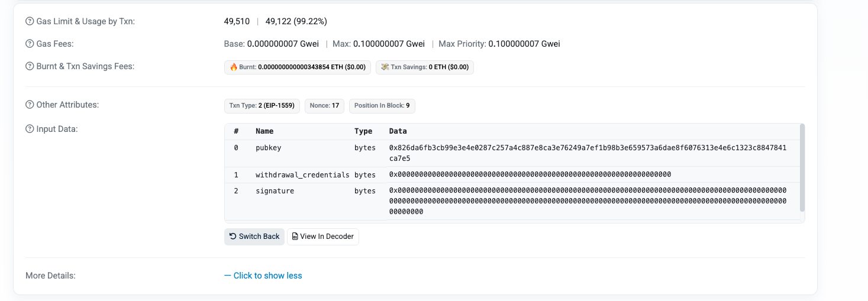Click the Nonce: 17 badge
Screen dimensions: 868x301
click(324, 106)
